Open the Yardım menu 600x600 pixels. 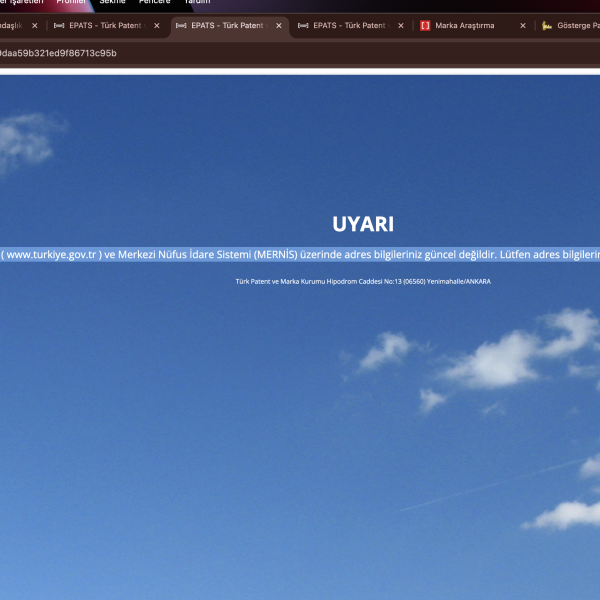coord(197,2)
